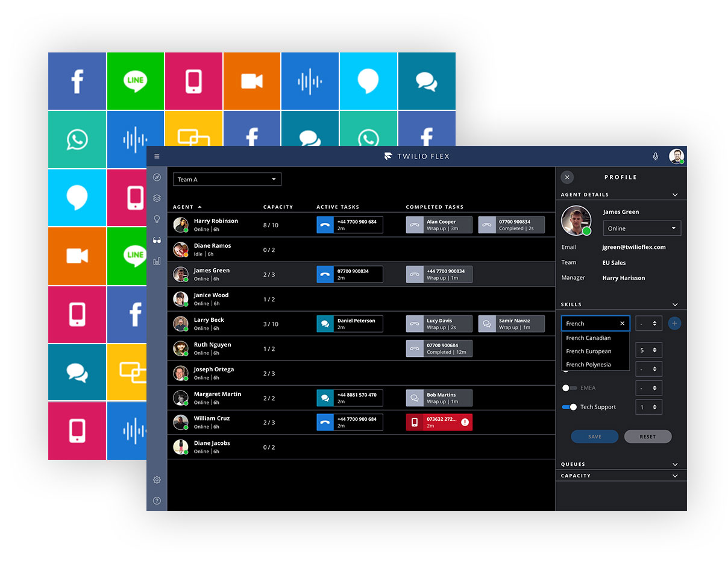Image resolution: width=728 pixels, height=563 pixels.
Task: Open the settings gear in the sidebar
Action: 157,480
